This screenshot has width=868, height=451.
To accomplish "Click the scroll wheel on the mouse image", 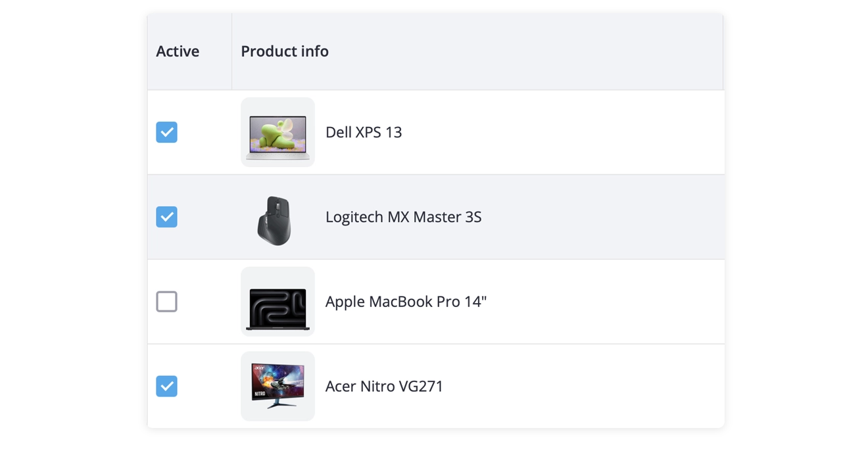I will click(x=277, y=206).
